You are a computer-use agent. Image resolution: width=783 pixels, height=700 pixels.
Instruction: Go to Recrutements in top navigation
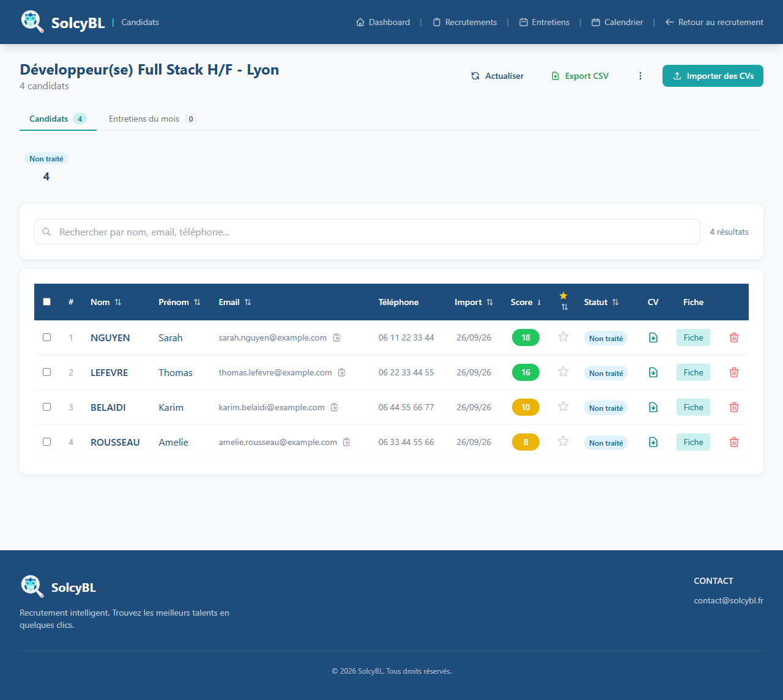click(465, 22)
